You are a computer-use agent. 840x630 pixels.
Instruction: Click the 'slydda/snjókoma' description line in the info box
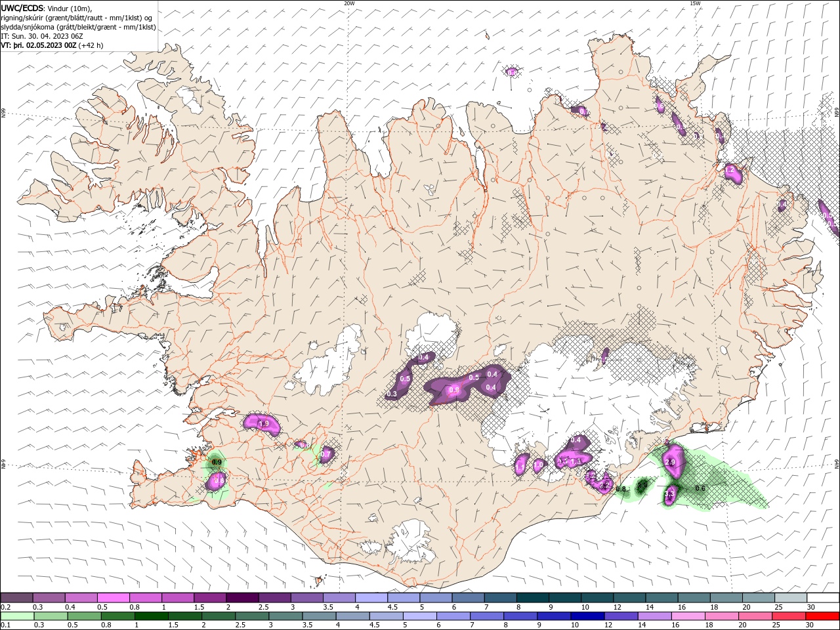point(78,27)
